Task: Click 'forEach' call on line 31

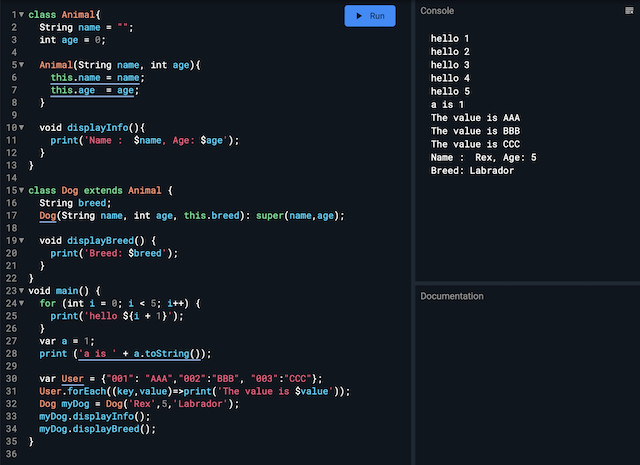Action: coord(87,392)
